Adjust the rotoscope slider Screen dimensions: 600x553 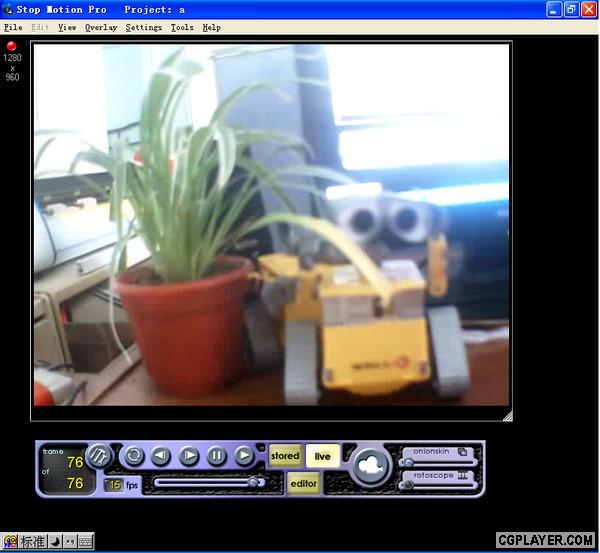(438, 486)
